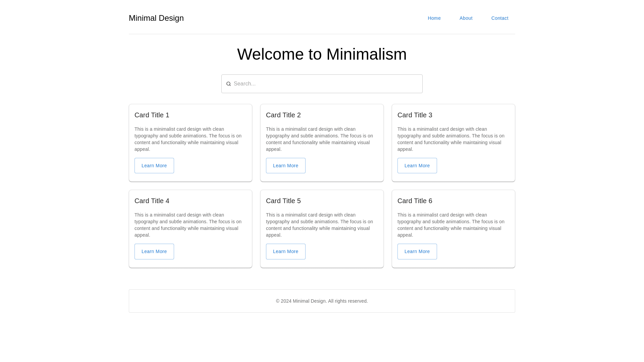Select the Card Title 2 heading
Viewport: 644px width, 362px height.
(x=283, y=115)
